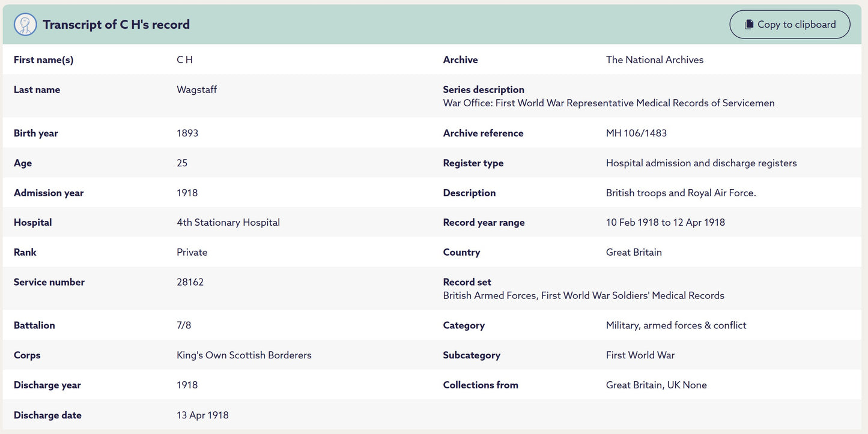868x434 pixels.
Task: Select the category value Military, armed forces & conflict
Action: coord(676,325)
